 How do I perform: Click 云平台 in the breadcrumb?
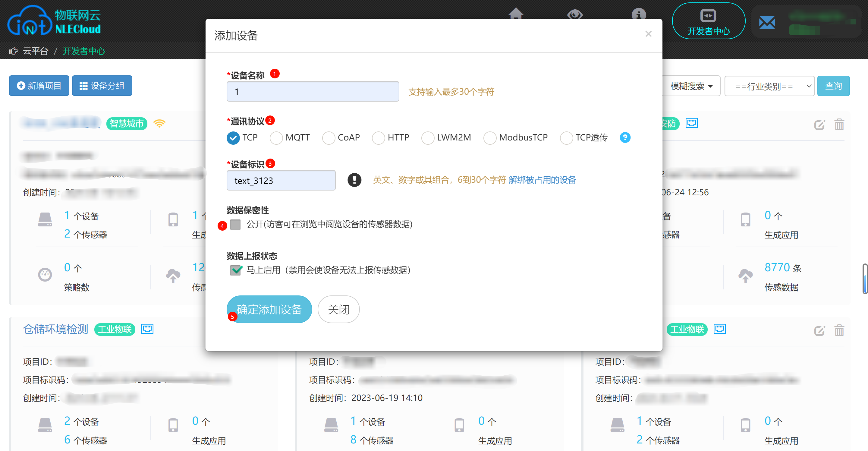tap(35, 51)
